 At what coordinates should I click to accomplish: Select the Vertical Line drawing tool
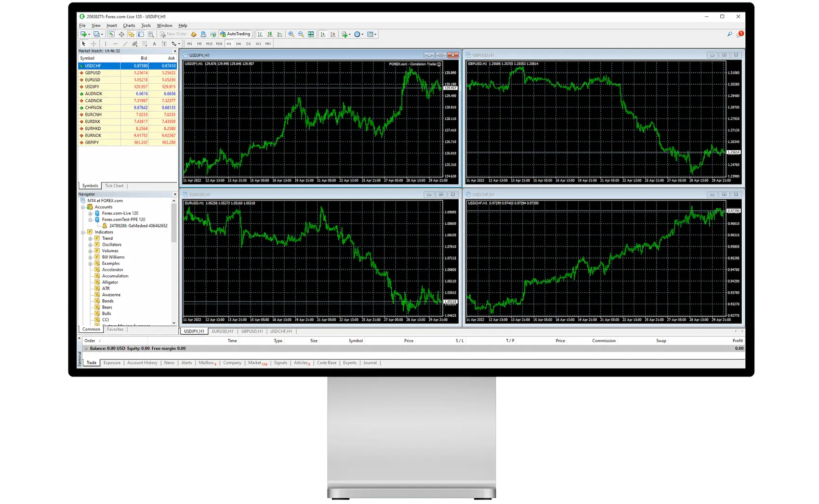106,44
